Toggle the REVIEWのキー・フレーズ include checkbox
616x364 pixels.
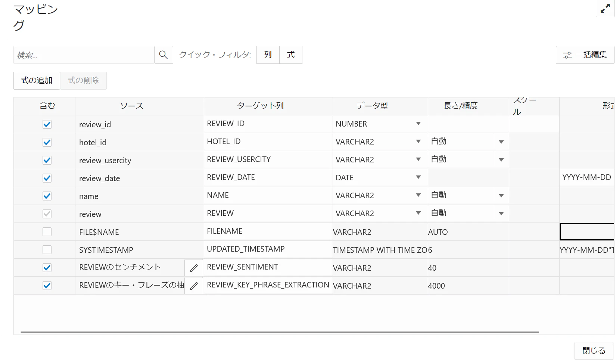coord(47,286)
